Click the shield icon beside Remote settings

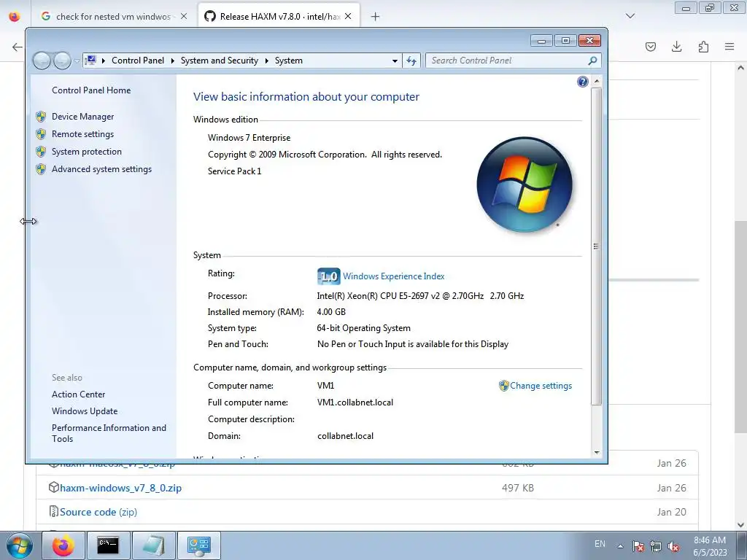41,134
